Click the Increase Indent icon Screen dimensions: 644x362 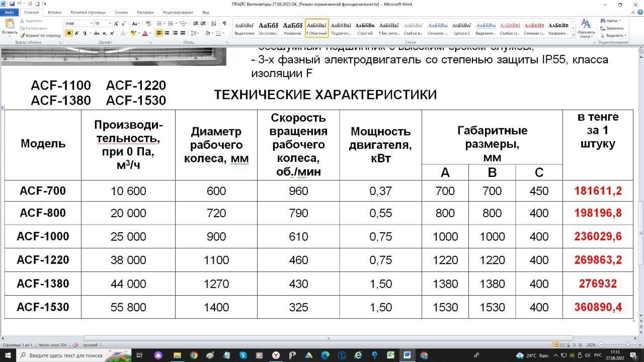pos(203,24)
